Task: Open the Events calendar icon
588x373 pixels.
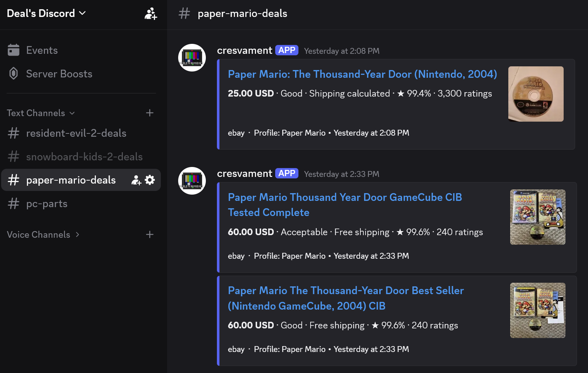Action: coord(14,50)
